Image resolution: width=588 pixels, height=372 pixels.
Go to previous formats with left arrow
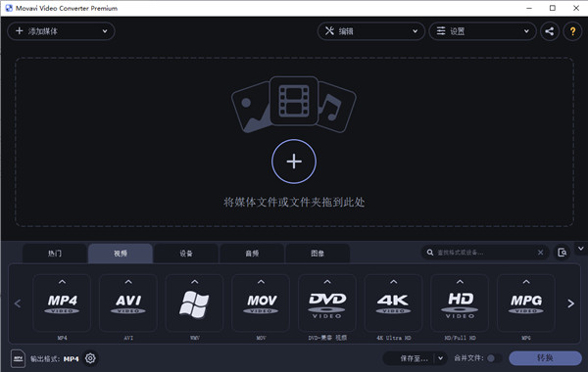click(18, 303)
